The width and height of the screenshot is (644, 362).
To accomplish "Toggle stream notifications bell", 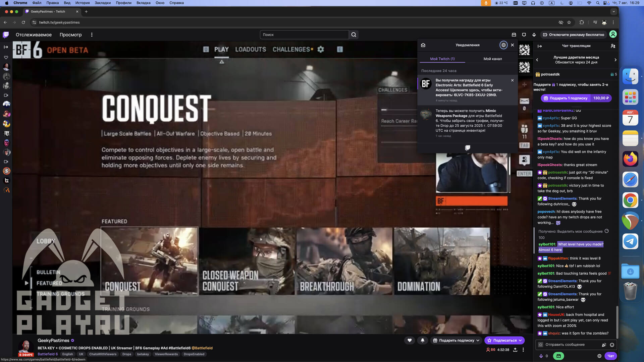I will pyautogui.click(x=423, y=340).
